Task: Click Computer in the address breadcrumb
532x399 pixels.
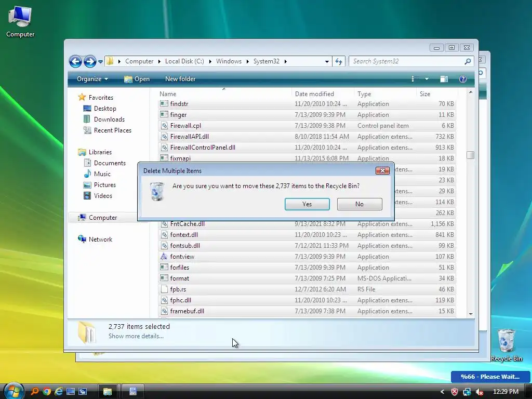Action: point(139,61)
